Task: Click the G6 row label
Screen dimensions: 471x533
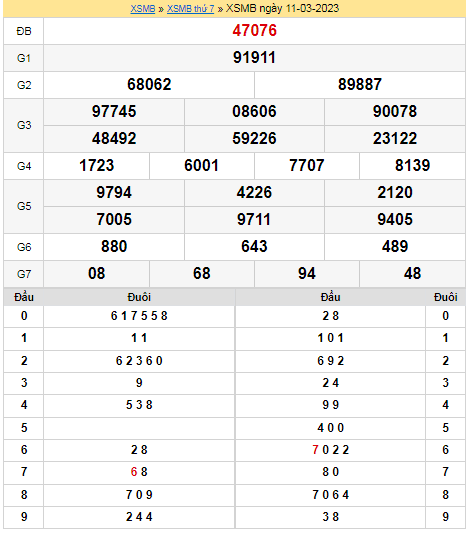Action: pos(24,247)
